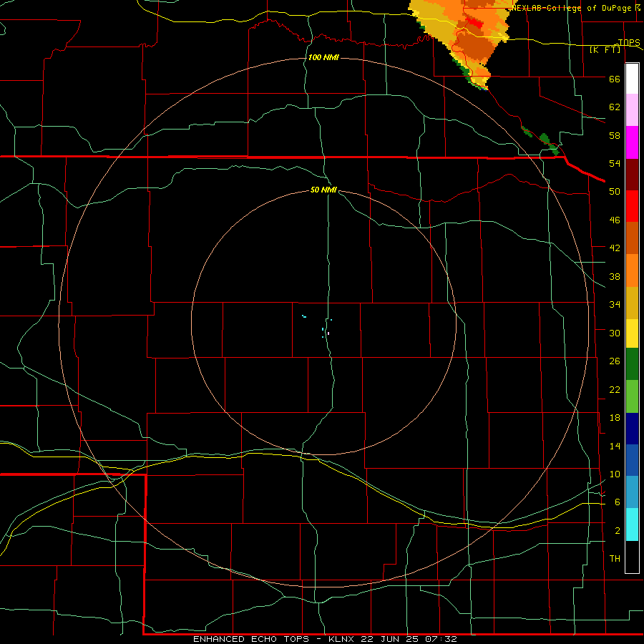Viewport: 644px width, 644px height.
Task: Click the "TOPS" legend heading
Action: click(629, 42)
